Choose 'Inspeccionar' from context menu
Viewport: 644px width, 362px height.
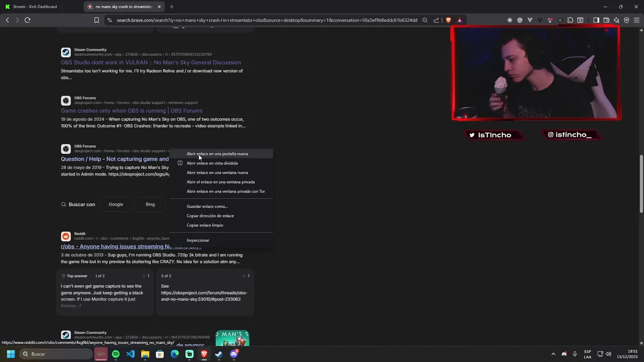click(221, 240)
